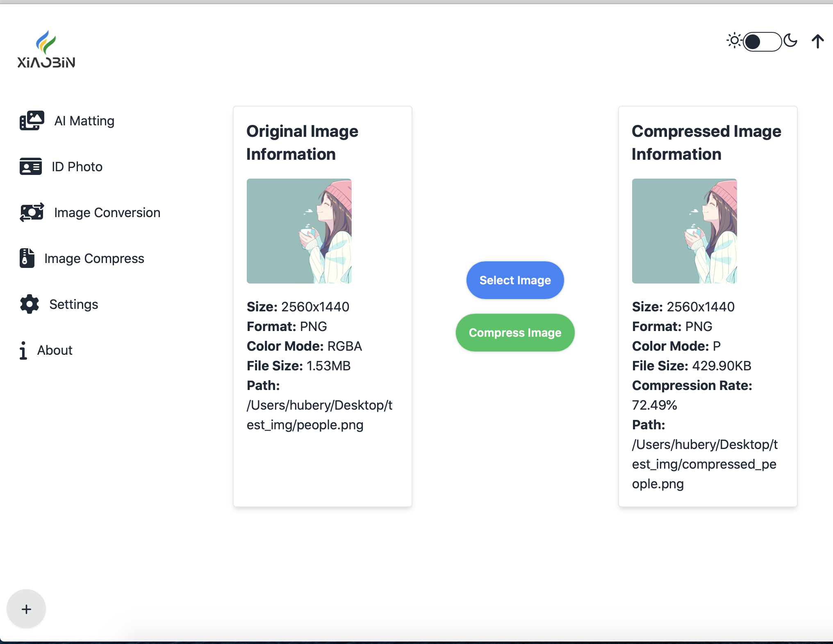Expand the round plus button
The width and height of the screenshot is (833, 644).
26,609
